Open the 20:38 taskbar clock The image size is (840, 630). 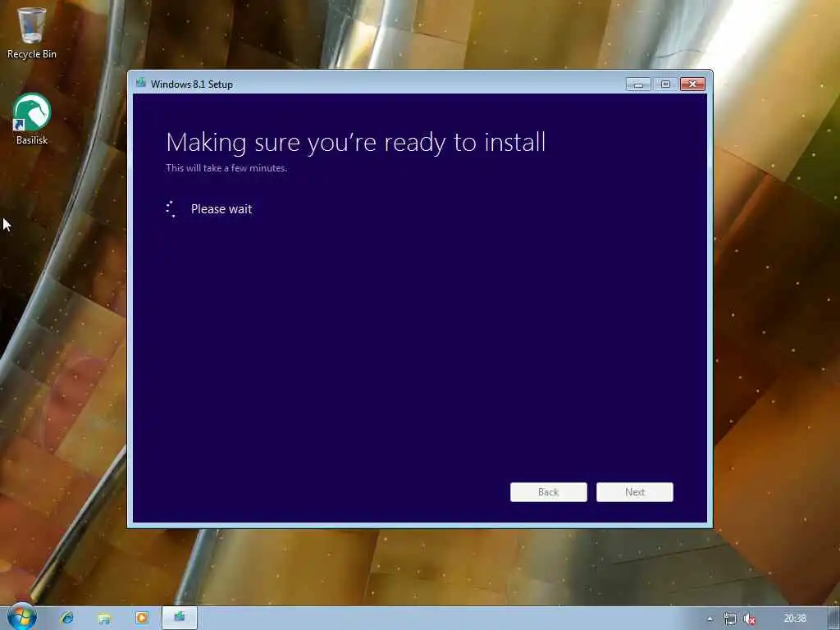[x=794, y=619]
